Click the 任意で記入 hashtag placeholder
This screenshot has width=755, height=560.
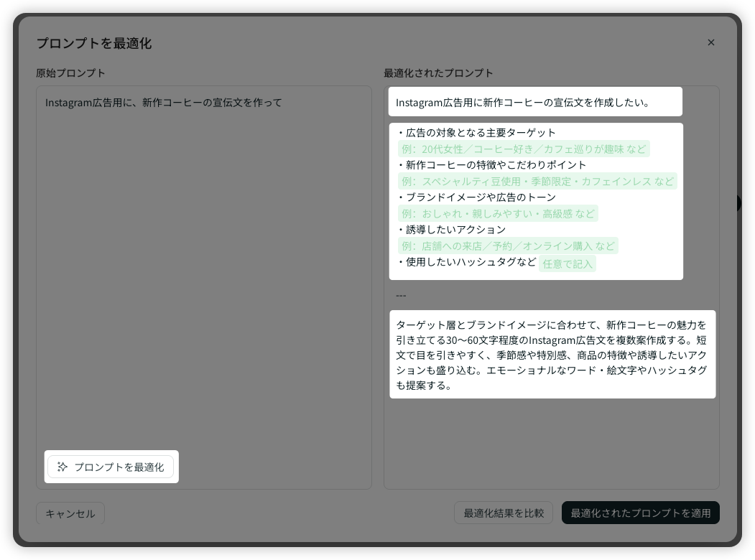[x=568, y=263]
